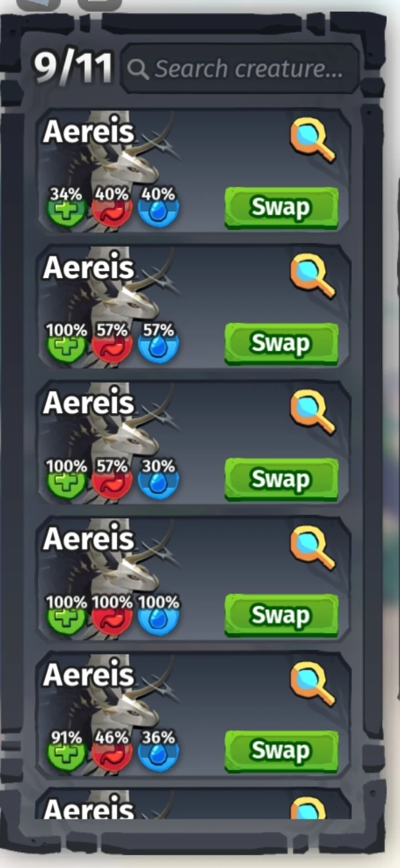400x868 pixels.
Task: Focus the Search creature input field
Action: (x=240, y=69)
